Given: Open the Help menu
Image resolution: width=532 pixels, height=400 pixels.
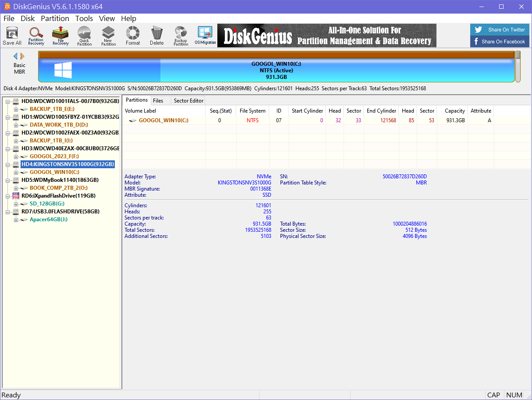Looking at the screenshot, I should pyautogui.click(x=128, y=18).
